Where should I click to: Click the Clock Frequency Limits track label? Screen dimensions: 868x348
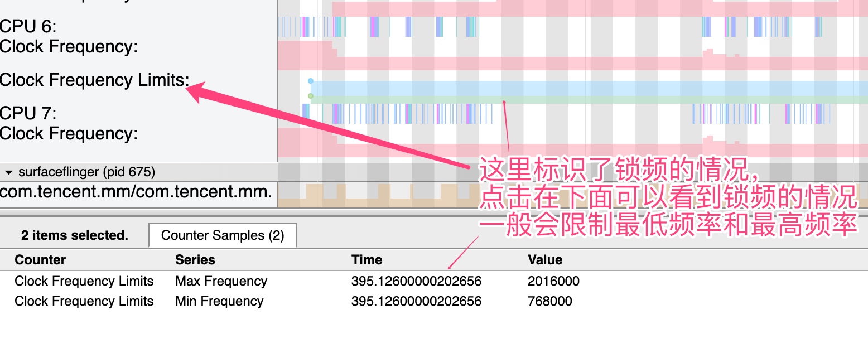94,80
